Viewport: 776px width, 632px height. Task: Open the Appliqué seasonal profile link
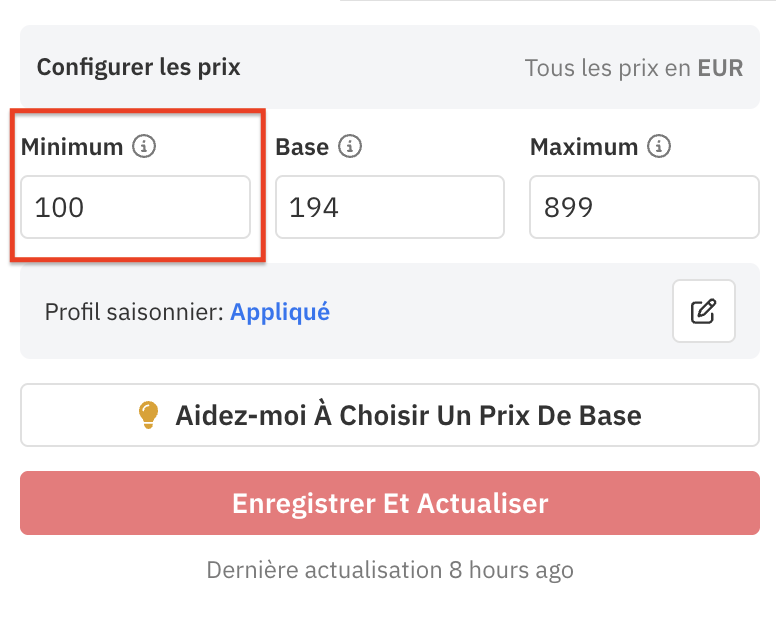(280, 312)
